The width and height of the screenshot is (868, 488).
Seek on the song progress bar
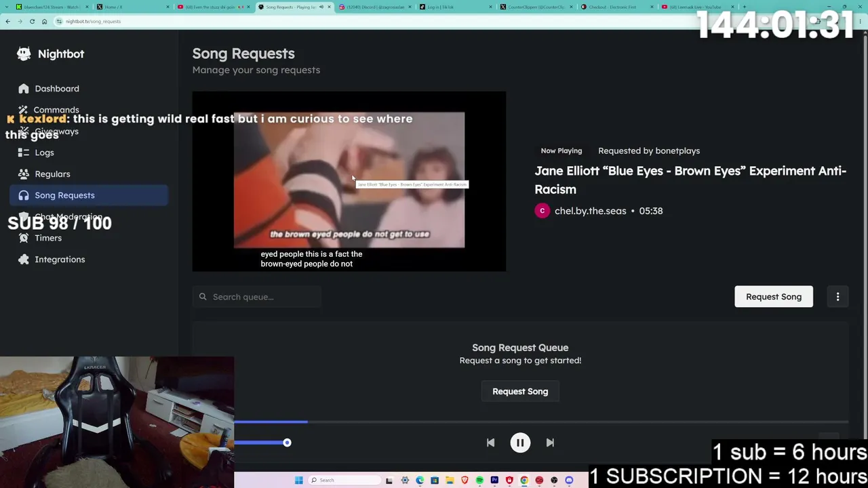point(541,422)
